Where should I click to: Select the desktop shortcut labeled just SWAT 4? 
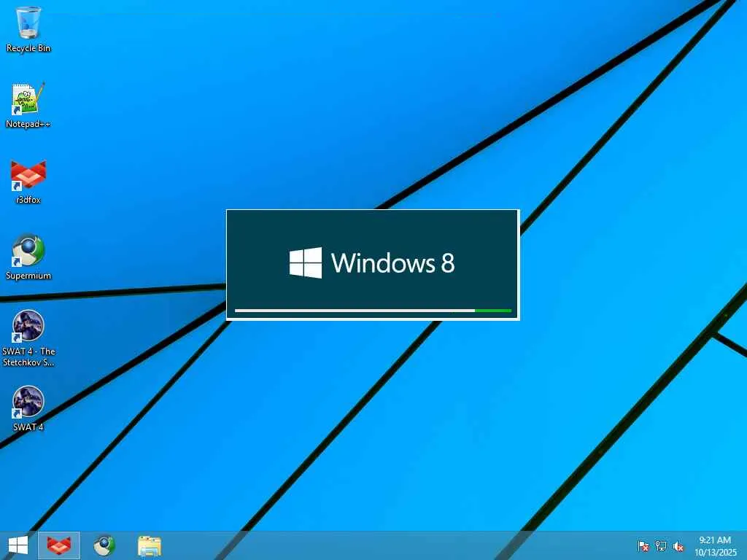(28, 409)
